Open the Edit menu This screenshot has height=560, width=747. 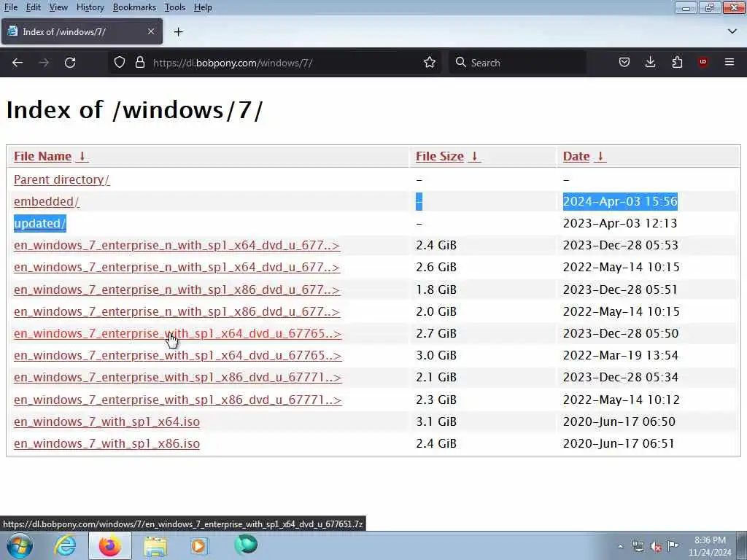coord(34,7)
